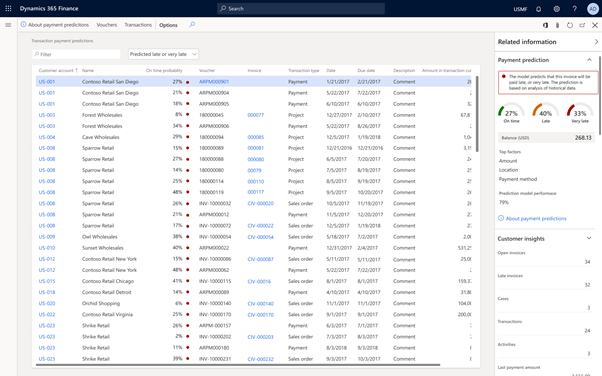The width and height of the screenshot is (602, 376).
Task: Click the attachments paperclip icon
Action: pos(557,25)
